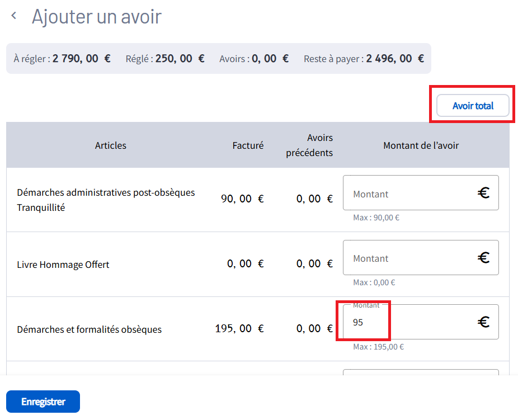Focus Montant field for Démarches administratives post-obsèques
Viewport: 518px width, 420px height.
408,194
